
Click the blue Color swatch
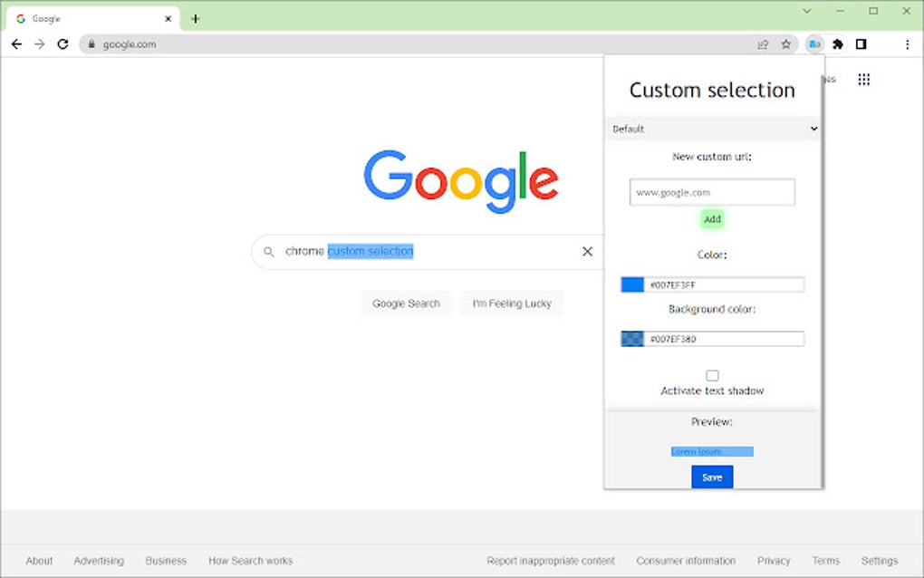coord(631,284)
